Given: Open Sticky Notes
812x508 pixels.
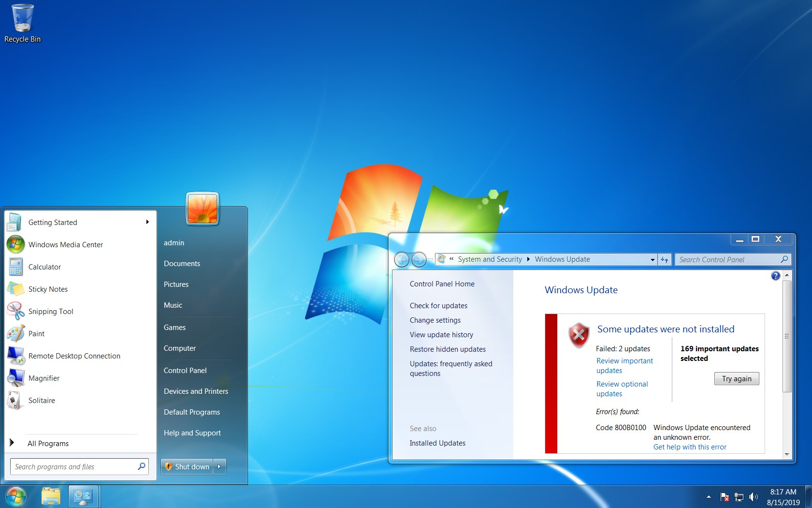Looking at the screenshot, I should point(48,289).
